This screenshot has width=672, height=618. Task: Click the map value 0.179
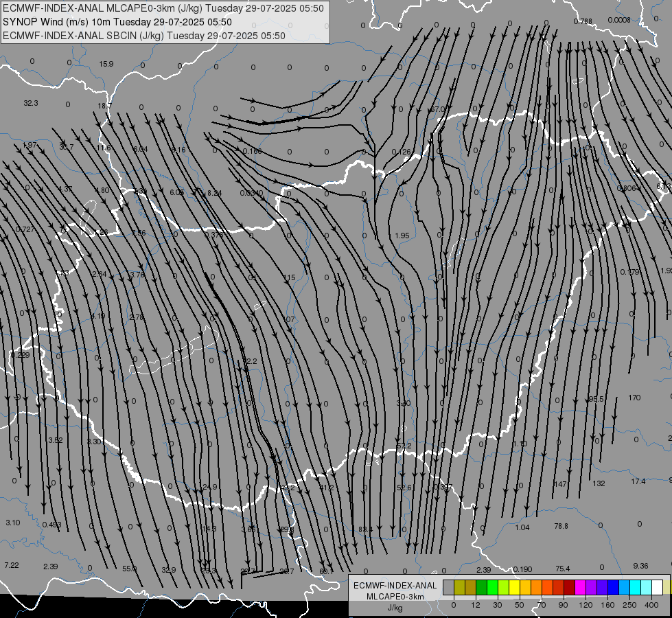629,272
